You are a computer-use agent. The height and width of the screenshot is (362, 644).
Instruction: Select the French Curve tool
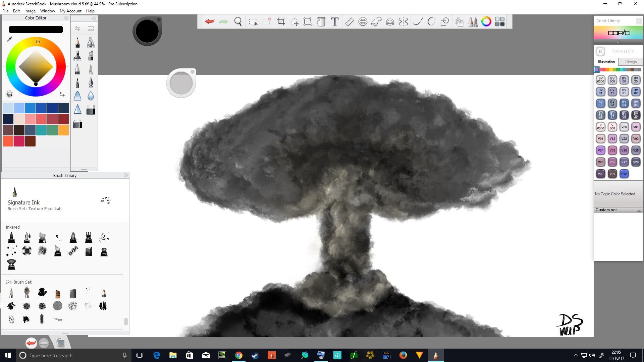point(376,21)
